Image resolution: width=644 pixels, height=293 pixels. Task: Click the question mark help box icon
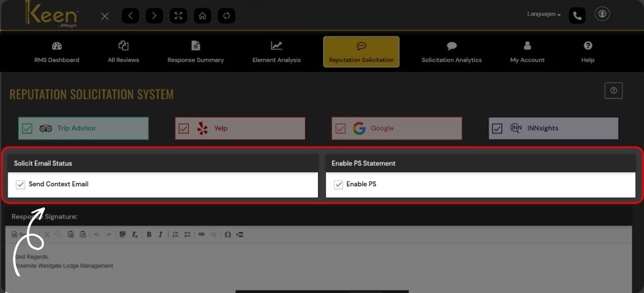(614, 90)
